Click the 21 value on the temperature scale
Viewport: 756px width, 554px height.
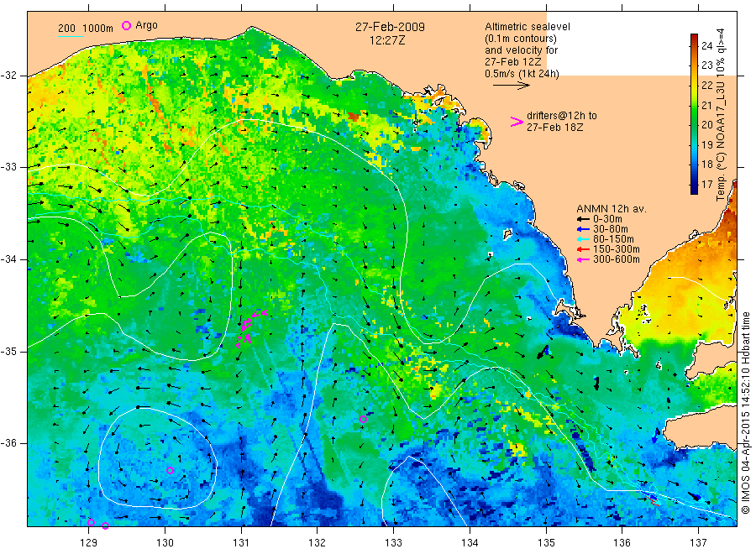tap(706, 105)
